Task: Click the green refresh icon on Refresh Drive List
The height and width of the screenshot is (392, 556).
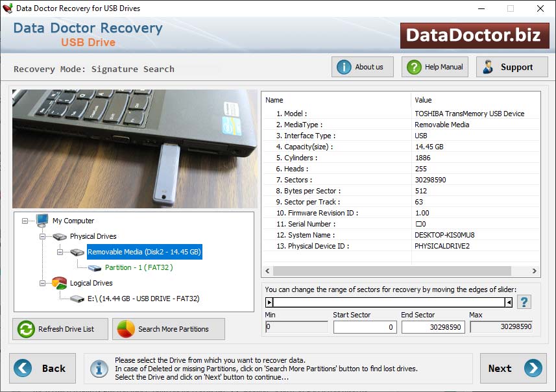Action: pyautogui.click(x=25, y=329)
